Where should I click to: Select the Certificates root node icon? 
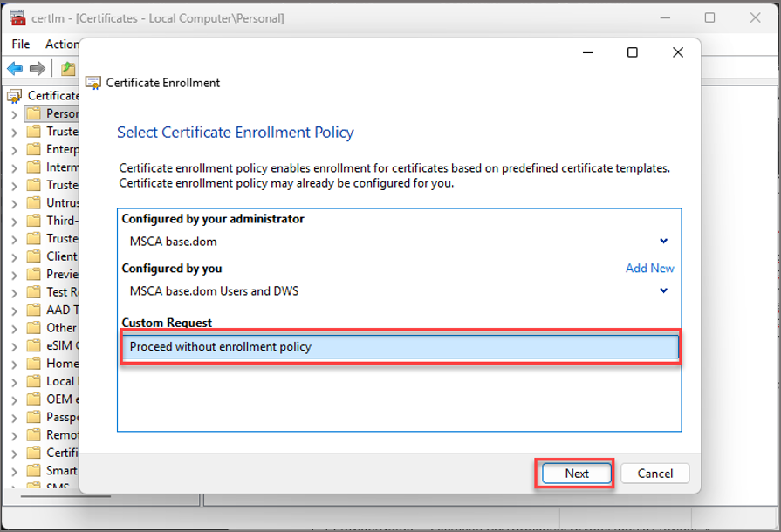coord(15,96)
